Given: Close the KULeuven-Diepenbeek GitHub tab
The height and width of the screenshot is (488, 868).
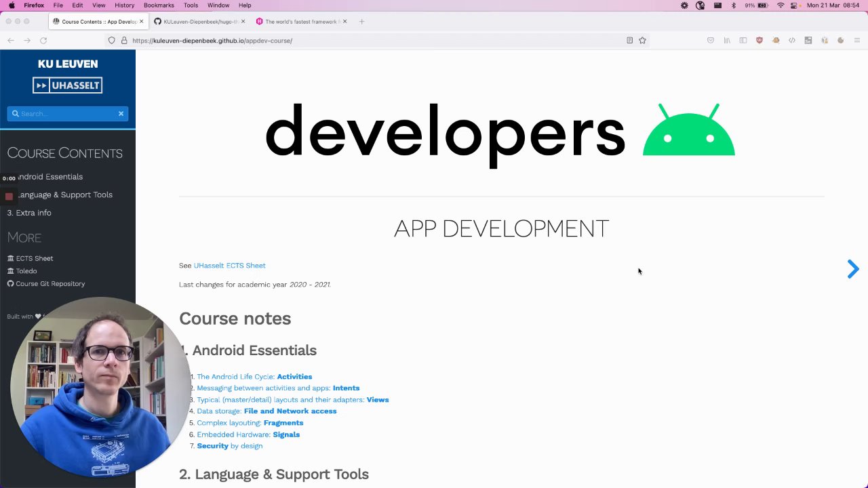Looking at the screenshot, I should click(x=243, y=22).
